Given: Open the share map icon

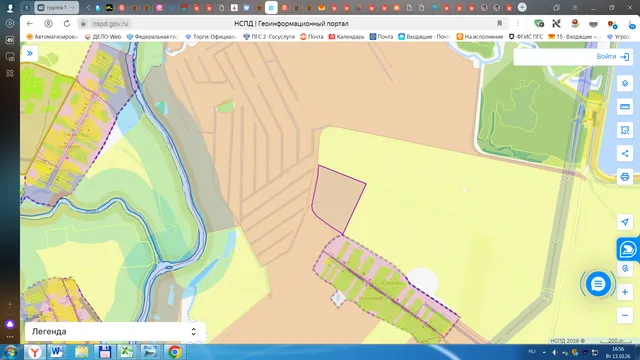Looking at the screenshot, I should click(x=624, y=153).
